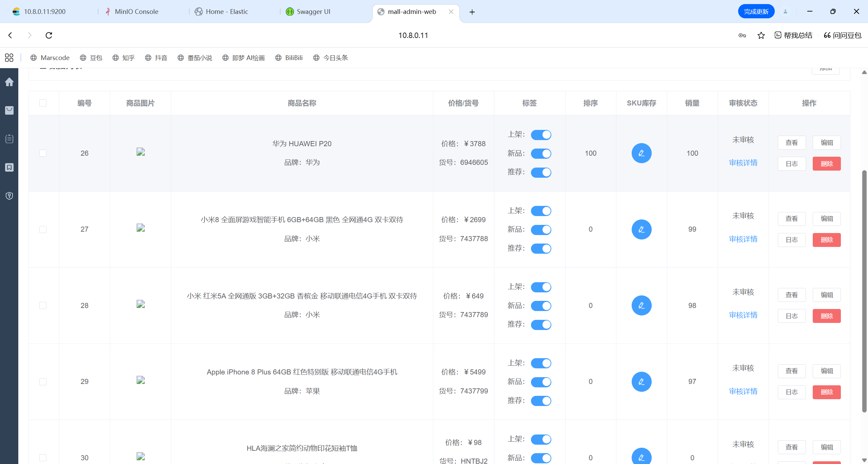Toggle 上架 switch for 华为 HUAWEI P20

(541, 135)
